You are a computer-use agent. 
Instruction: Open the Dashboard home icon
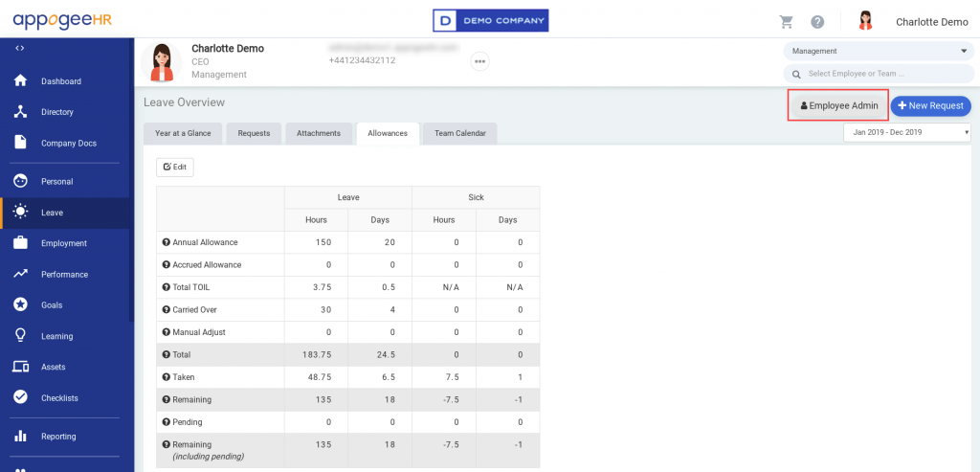[20, 81]
